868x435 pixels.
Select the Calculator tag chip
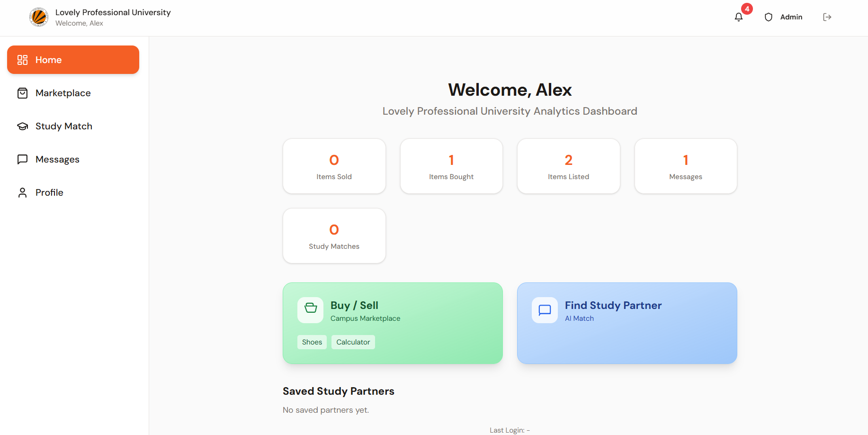(x=353, y=342)
